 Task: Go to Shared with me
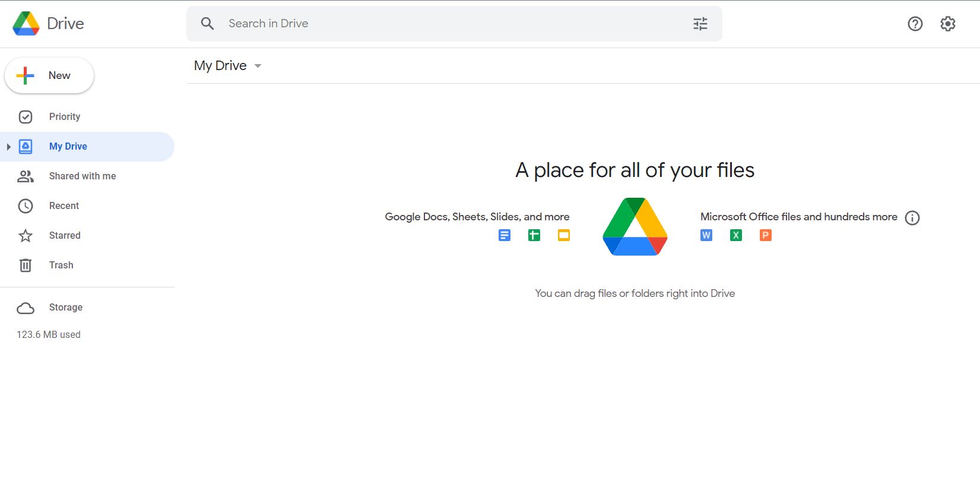click(82, 176)
